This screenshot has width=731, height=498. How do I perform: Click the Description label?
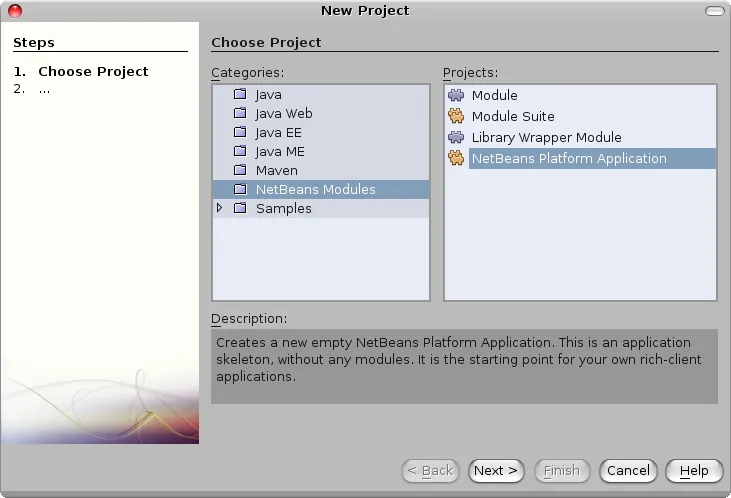249,318
